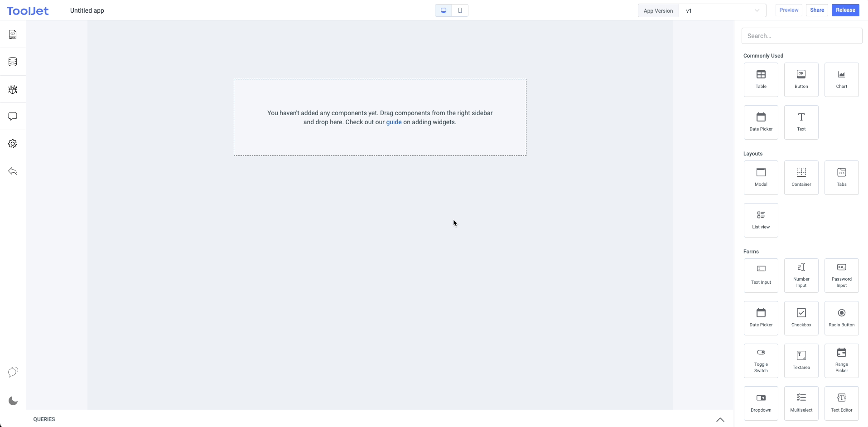Image resolution: width=868 pixels, height=427 pixels.
Task: Open the inspector icon in left sidebar
Action: pyautogui.click(x=13, y=34)
